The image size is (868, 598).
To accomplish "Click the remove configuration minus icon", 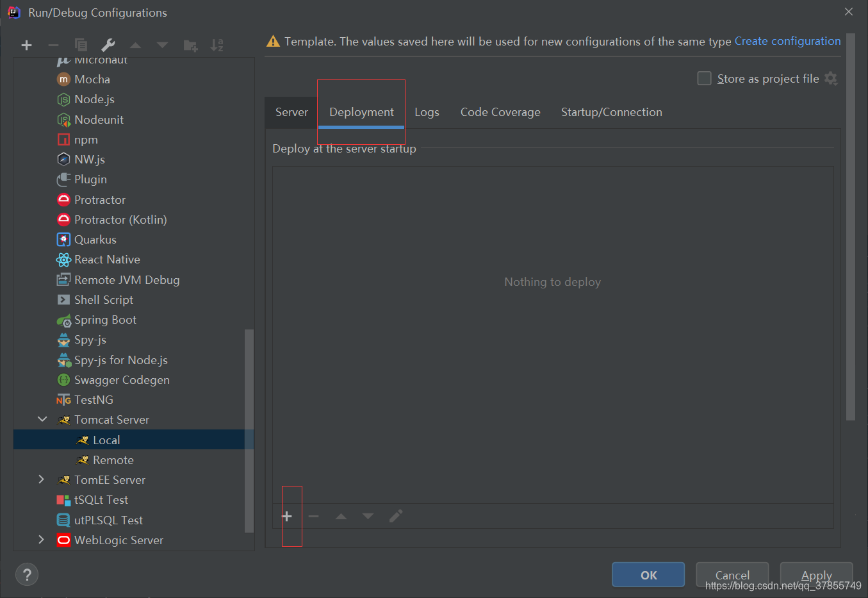I will coord(53,45).
